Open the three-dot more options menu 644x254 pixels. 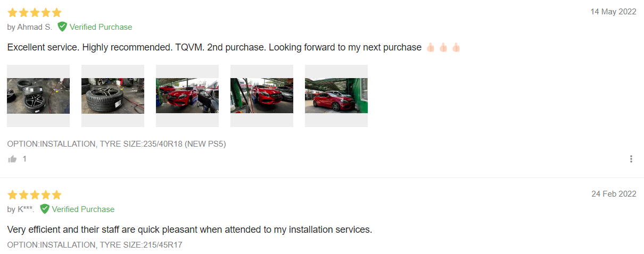631,159
